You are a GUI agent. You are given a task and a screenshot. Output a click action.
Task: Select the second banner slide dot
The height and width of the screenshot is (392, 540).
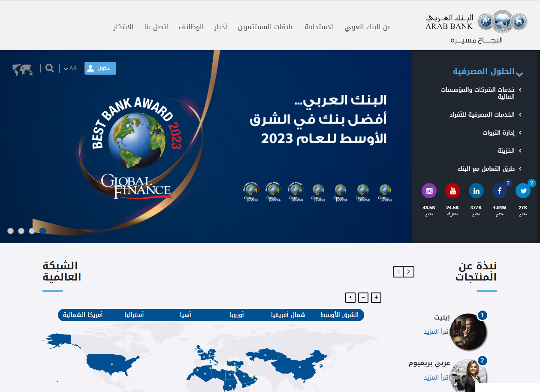(x=21, y=231)
